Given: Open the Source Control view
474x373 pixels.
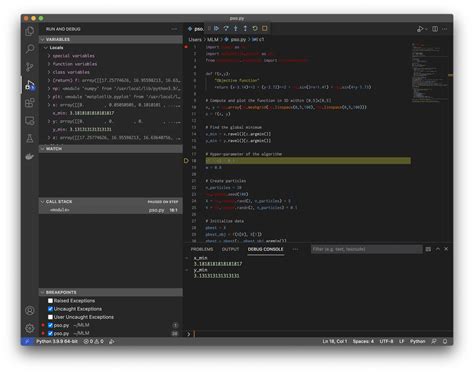Looking at the screenshot, I should (30, 67).
